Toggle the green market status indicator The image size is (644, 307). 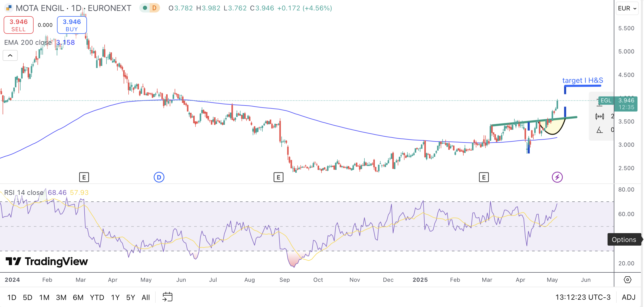(145, 8)
